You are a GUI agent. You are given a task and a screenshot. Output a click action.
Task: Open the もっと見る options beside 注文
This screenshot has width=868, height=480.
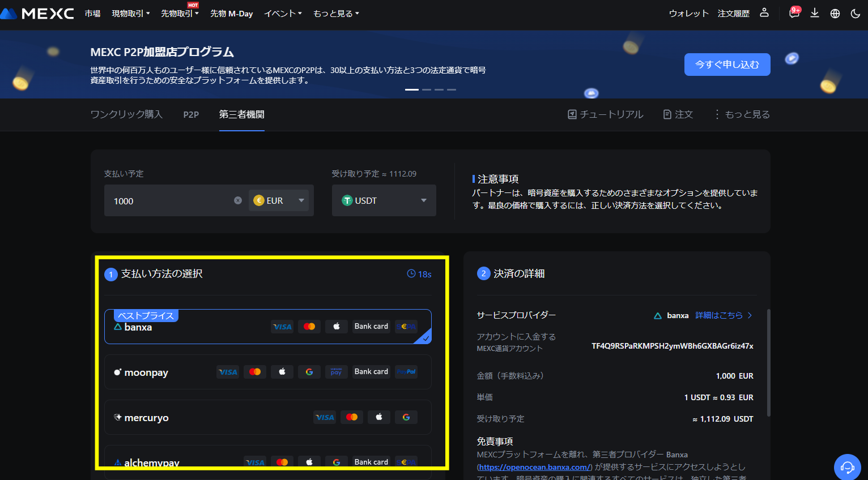tap(742, 114)
